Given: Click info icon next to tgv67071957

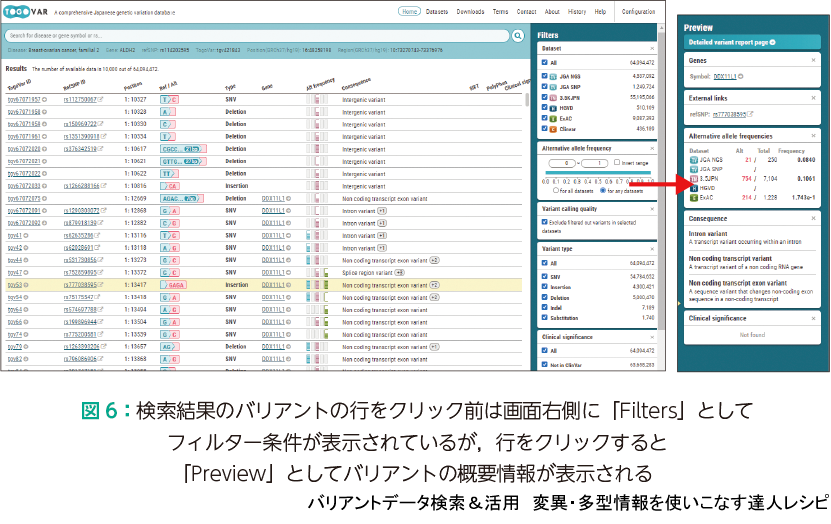Looking at the screenshot, I should (x=46, y=101).
